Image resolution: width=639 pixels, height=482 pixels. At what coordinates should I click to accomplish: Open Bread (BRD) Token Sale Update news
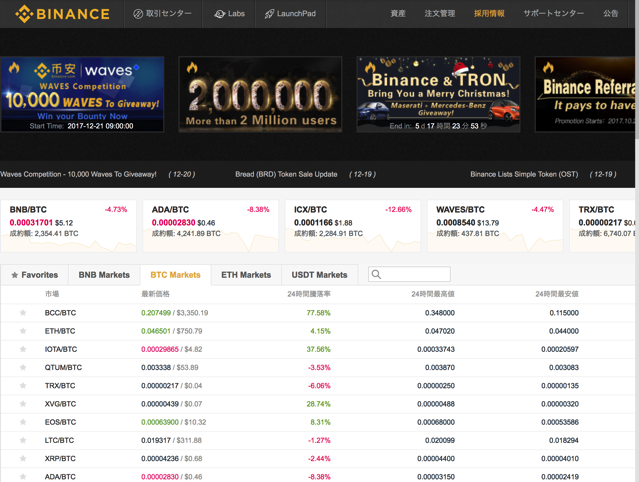click(x=286, y=174)
